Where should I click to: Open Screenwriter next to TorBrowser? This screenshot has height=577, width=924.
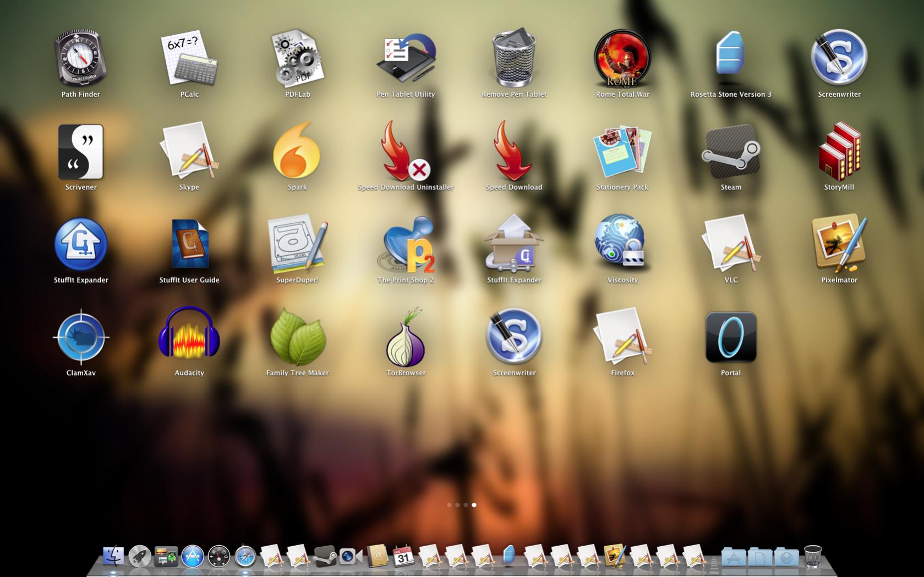[514, 337]
